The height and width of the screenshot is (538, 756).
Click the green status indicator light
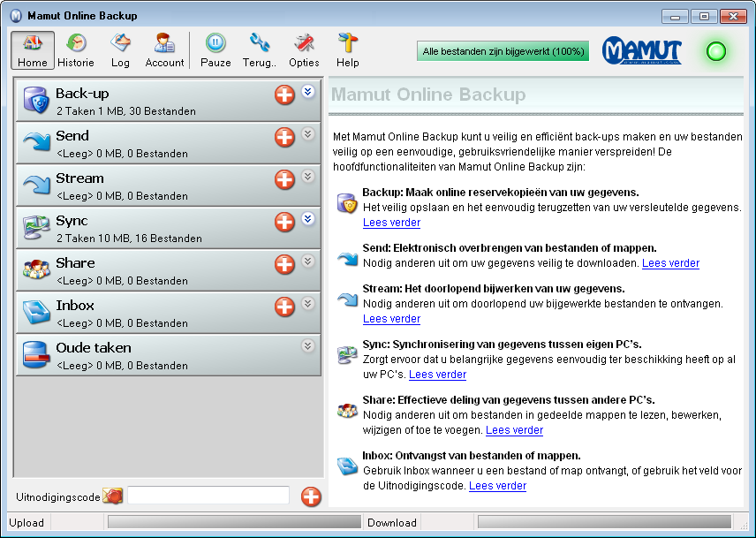click(716, 51)
